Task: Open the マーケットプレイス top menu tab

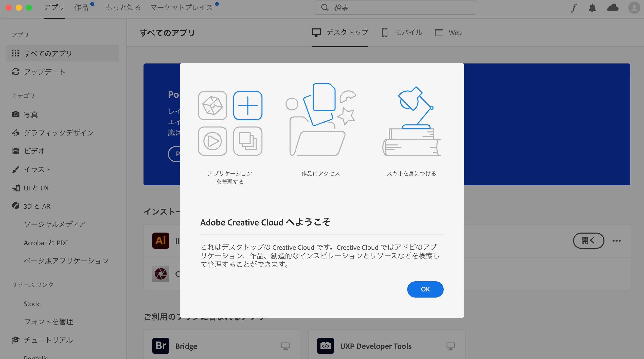Action: click(182, 8)
